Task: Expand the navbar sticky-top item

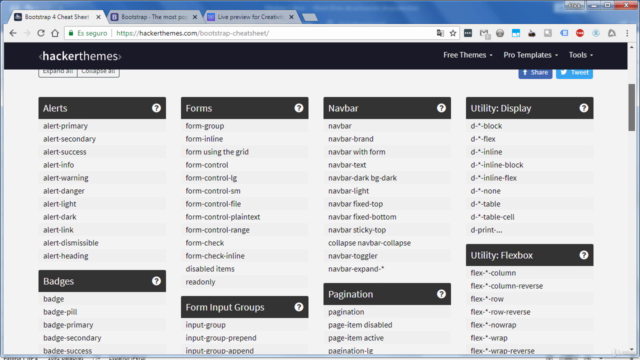Action: [387, 230]
